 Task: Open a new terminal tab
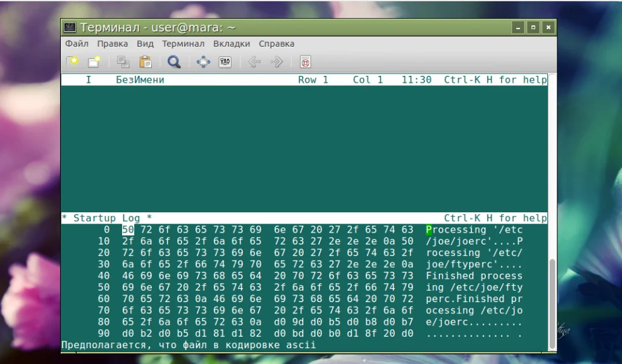tap(73, 61)
